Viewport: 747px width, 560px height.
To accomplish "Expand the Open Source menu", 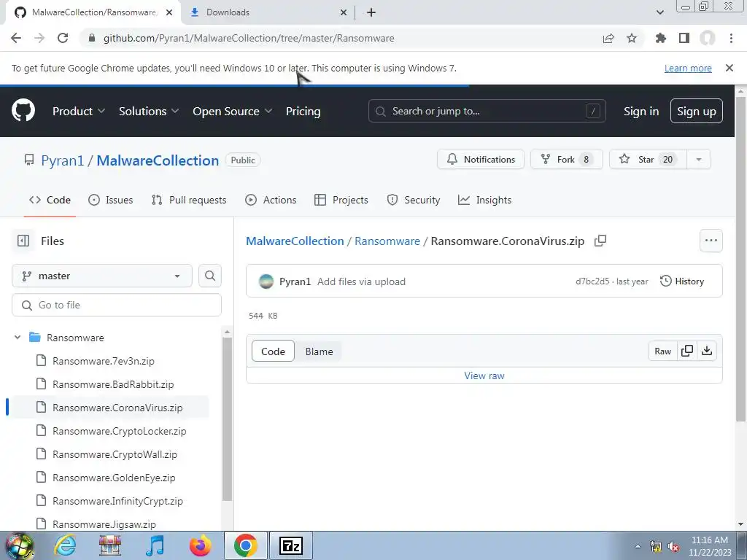I will click(x=233, y=112).
